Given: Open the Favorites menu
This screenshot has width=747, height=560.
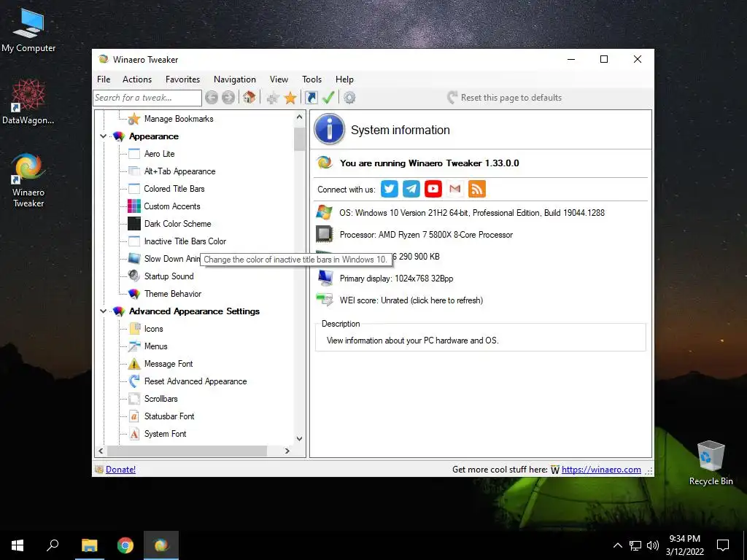Looking at the screenshot, I should coord(182,79).
